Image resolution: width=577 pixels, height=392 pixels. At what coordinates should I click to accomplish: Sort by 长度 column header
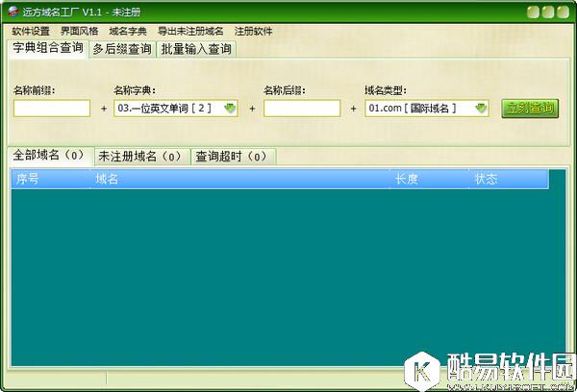(x=429, y=179)
